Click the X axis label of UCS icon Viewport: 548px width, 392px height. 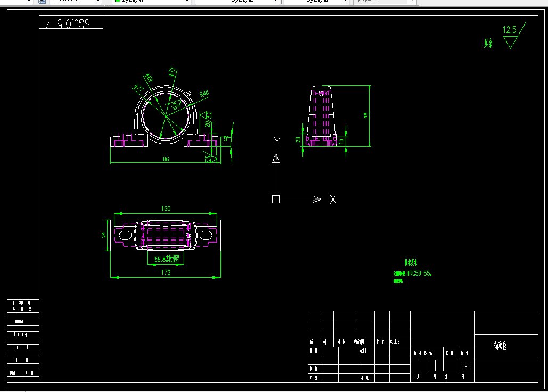coord(333,199)
